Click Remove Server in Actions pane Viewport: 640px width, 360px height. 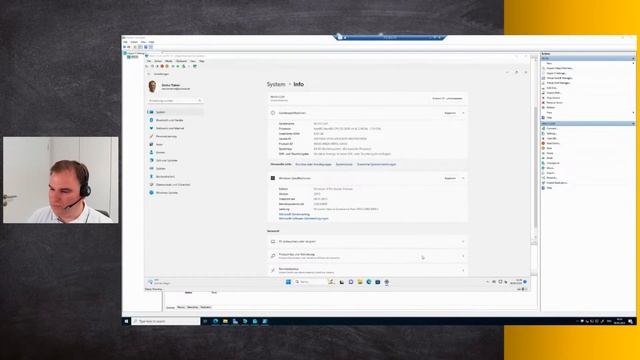pyautogui.click(x=554, y=103)
